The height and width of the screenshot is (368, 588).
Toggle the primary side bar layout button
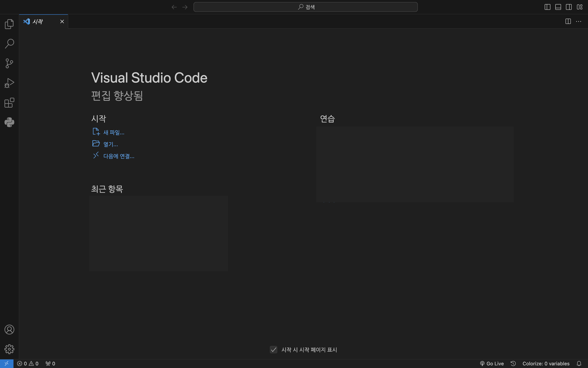[547, 7]
